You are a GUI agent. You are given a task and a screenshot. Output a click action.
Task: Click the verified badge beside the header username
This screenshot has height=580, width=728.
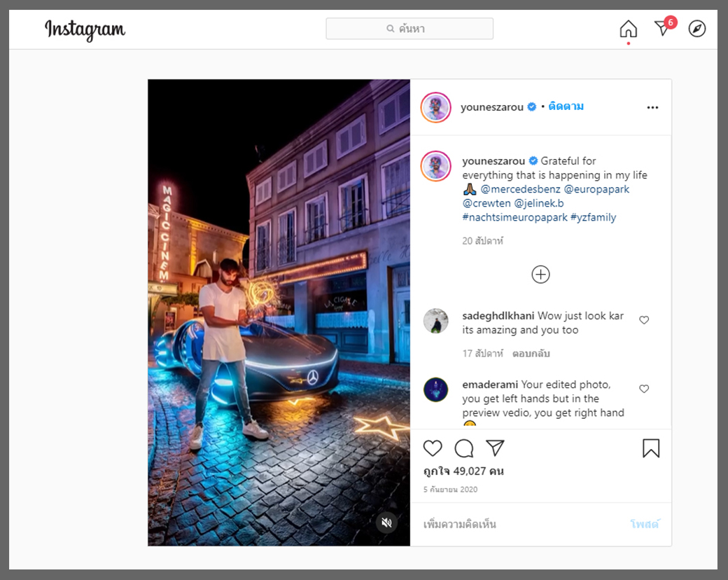point(531,107)
